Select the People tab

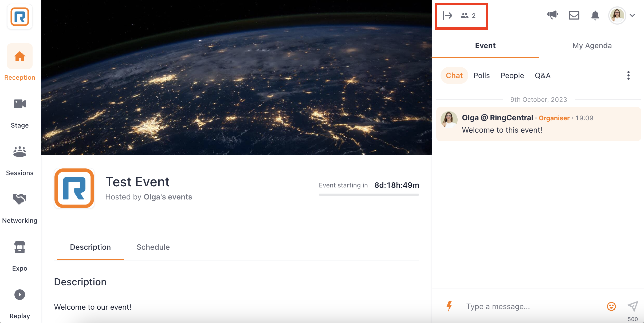click(512, 75)
